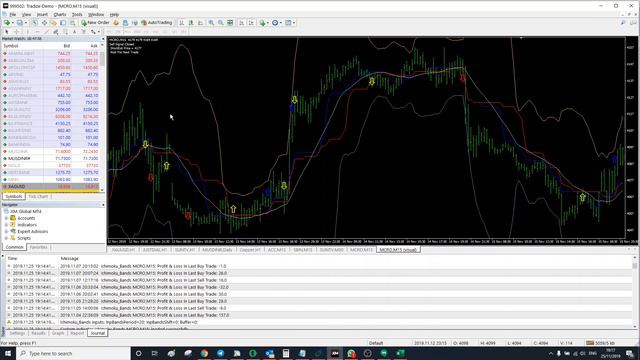The height and width of the screenshot is (360, 640).
Task: Expand the Expert Advisors tree node
Action: coord(7,231)
